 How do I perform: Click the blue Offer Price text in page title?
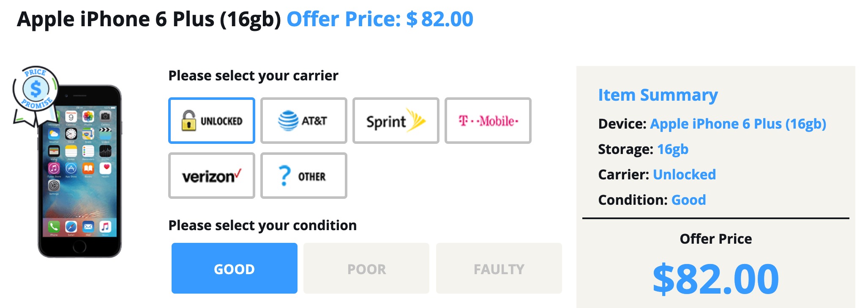(x=379, y=19)
